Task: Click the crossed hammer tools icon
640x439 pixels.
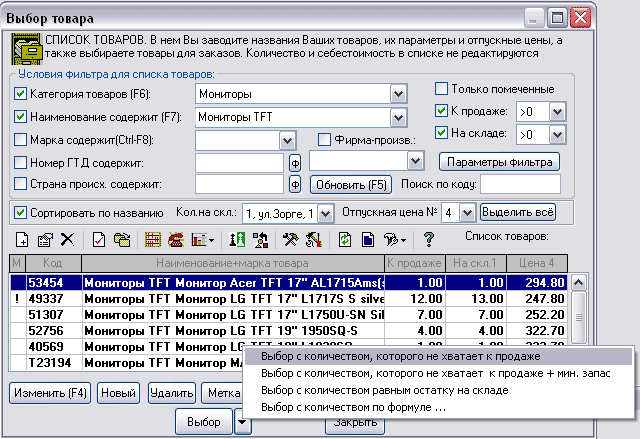Action: point(290,239)
